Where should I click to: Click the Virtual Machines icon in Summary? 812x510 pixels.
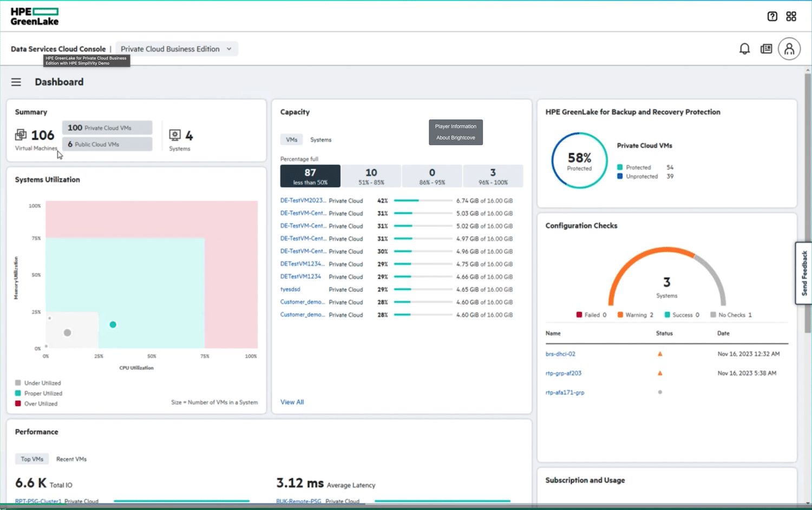point(21,135)
